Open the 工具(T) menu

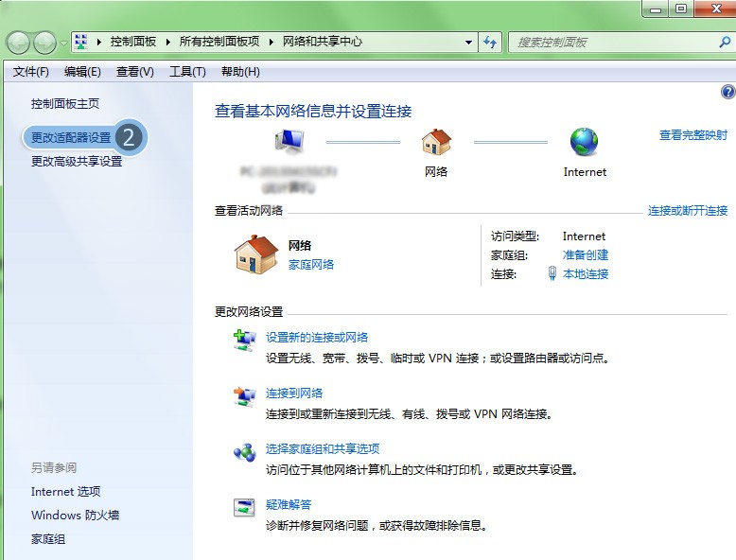coord(187,72)
